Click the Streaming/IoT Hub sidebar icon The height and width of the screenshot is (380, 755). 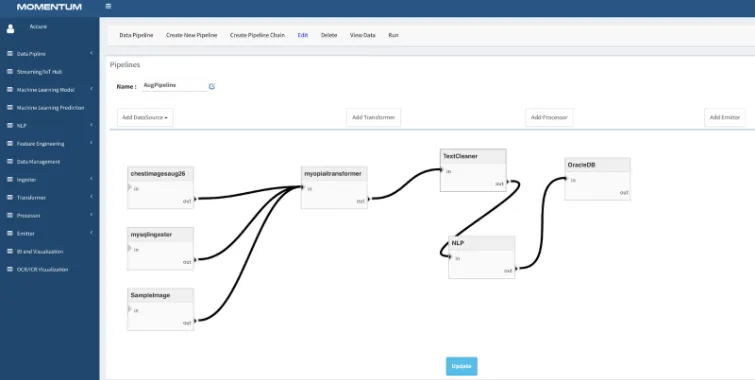[10, 71]
